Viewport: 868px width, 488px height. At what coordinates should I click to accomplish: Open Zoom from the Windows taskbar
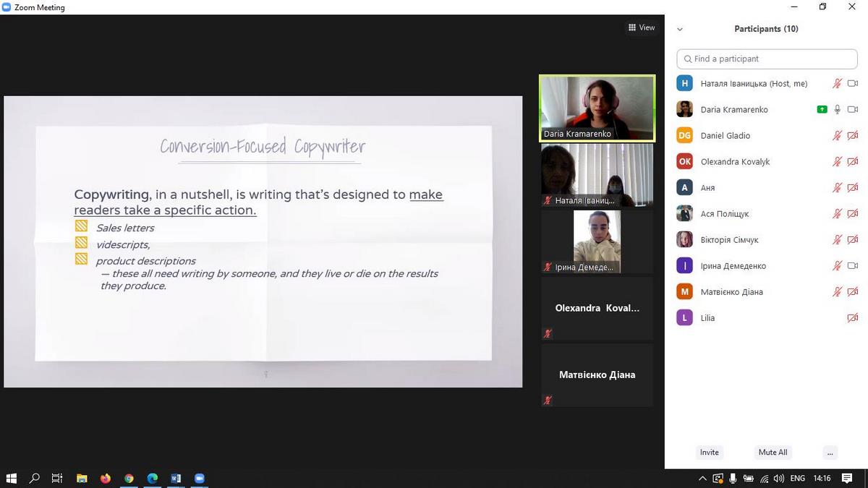pyautogui.click(x=200, y=479)
